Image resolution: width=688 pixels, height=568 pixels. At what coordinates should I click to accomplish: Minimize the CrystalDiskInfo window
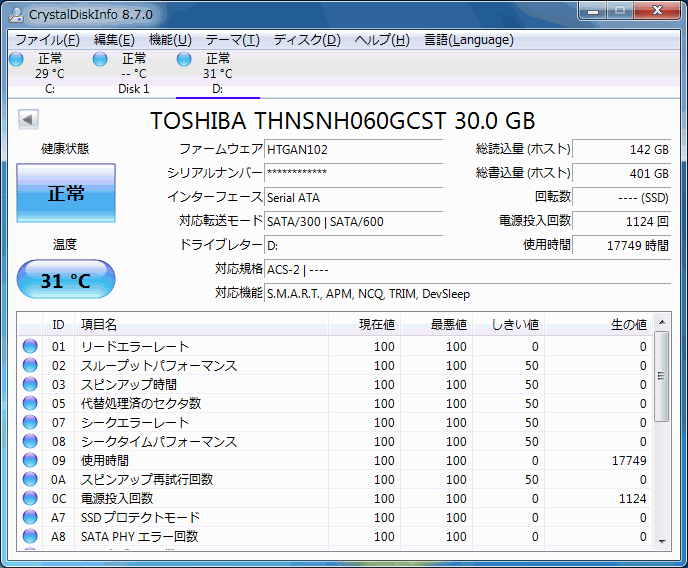(x=593, y=11)
